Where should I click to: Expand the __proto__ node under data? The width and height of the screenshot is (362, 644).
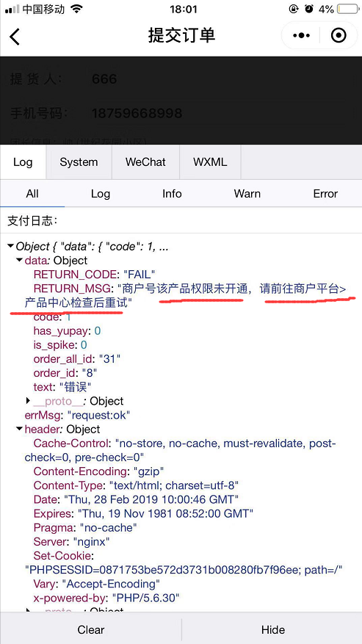29,400
